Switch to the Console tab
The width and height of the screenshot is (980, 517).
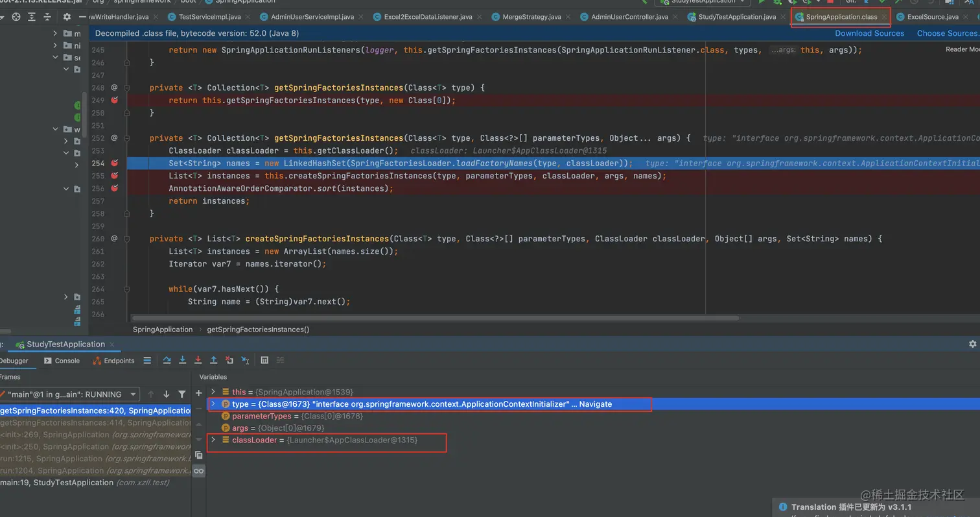62,361
